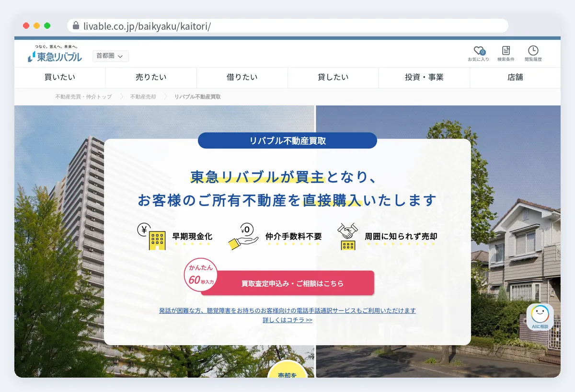Click the 周囲に知られず売却 label
The image size is (575, 392).
point(401,236)
